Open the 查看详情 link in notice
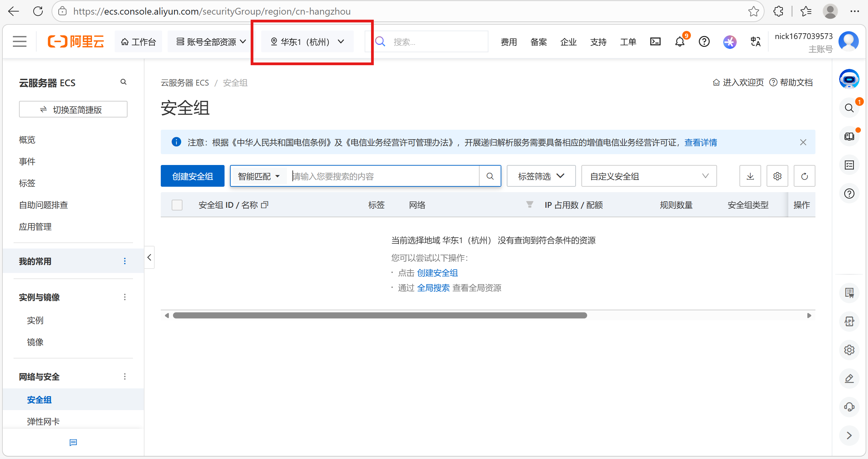The image size is (868, 459). click(x=700, y=142)
